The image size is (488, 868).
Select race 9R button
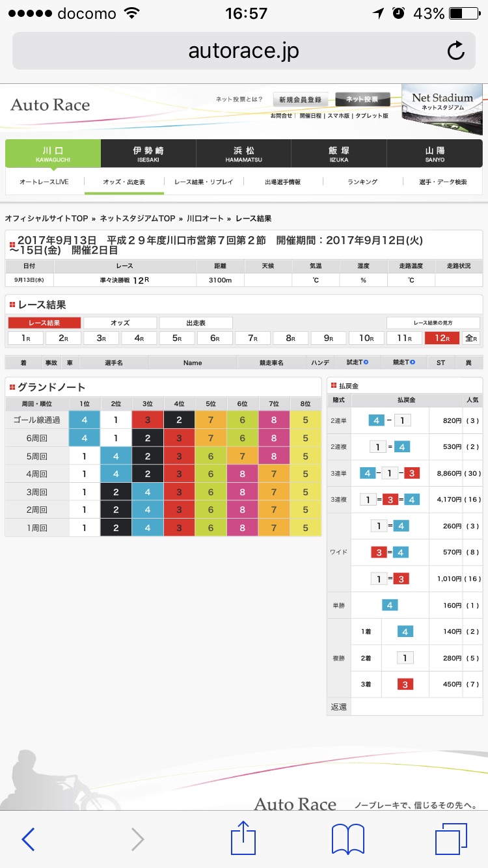click(x=329, y=338)
